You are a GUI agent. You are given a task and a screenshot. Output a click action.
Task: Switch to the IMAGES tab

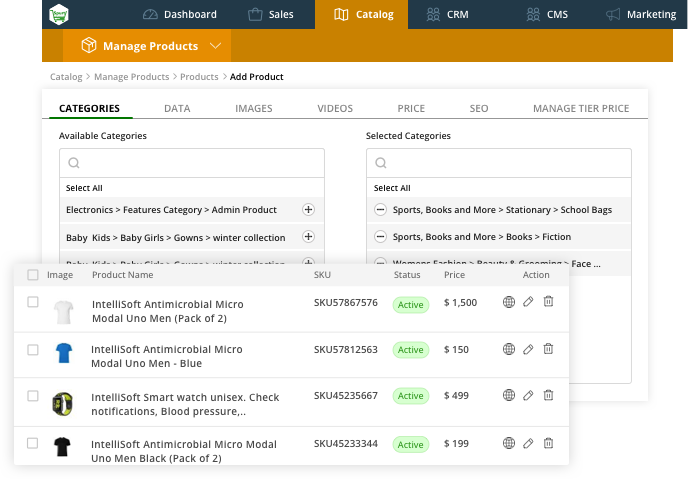click(x=254, y=108)
